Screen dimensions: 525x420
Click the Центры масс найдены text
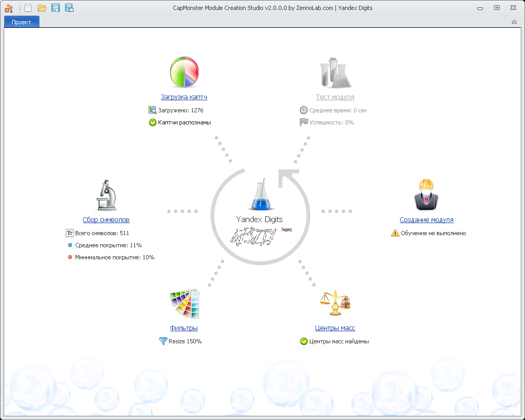pyautogui.click(x=339, y=341)
